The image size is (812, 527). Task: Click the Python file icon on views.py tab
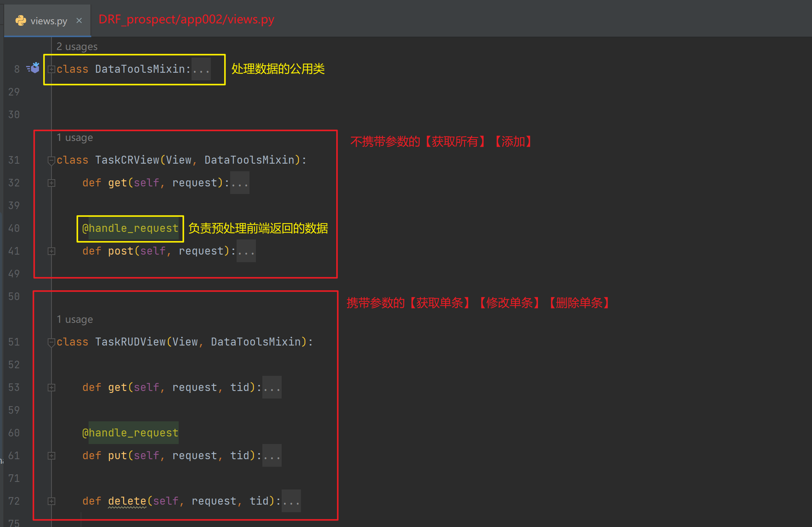[x=21, y=20]
